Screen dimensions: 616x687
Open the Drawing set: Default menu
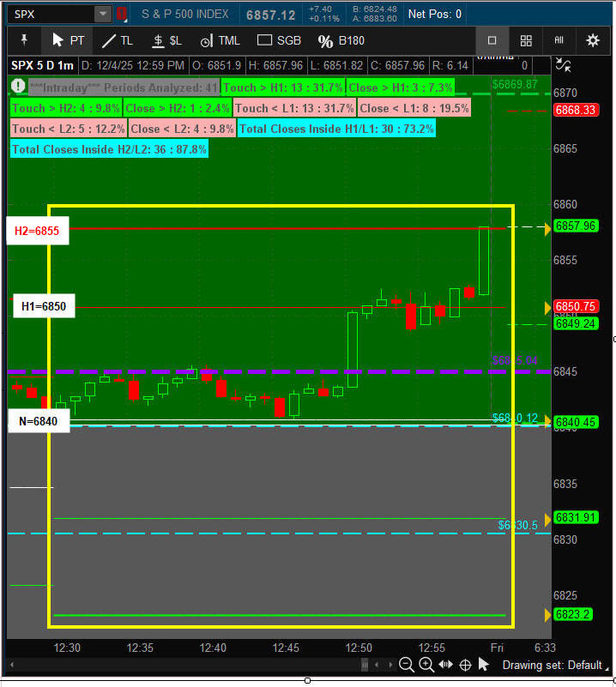552,665
